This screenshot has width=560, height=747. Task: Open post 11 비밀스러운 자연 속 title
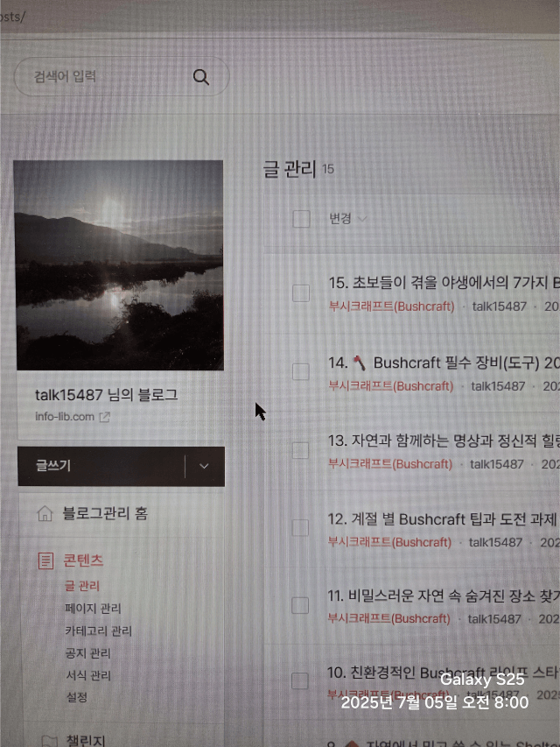(x=444, y=596)
